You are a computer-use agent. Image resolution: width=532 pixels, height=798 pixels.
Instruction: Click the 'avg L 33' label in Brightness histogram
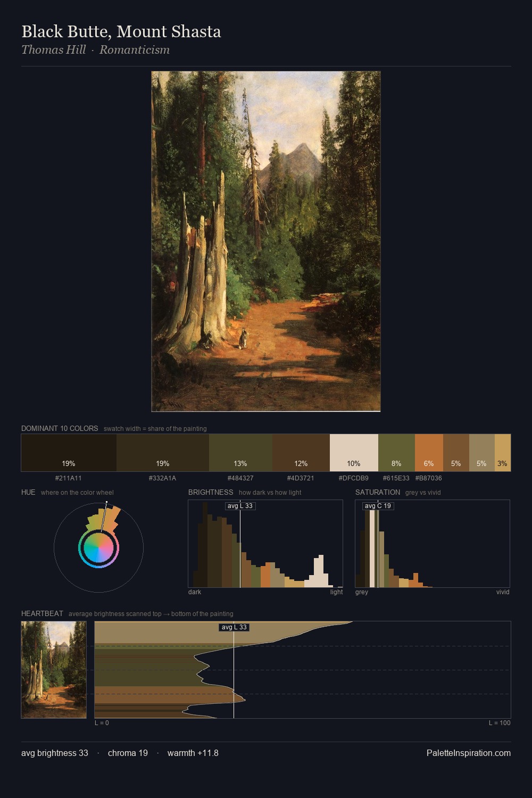(x=240, y=506)
